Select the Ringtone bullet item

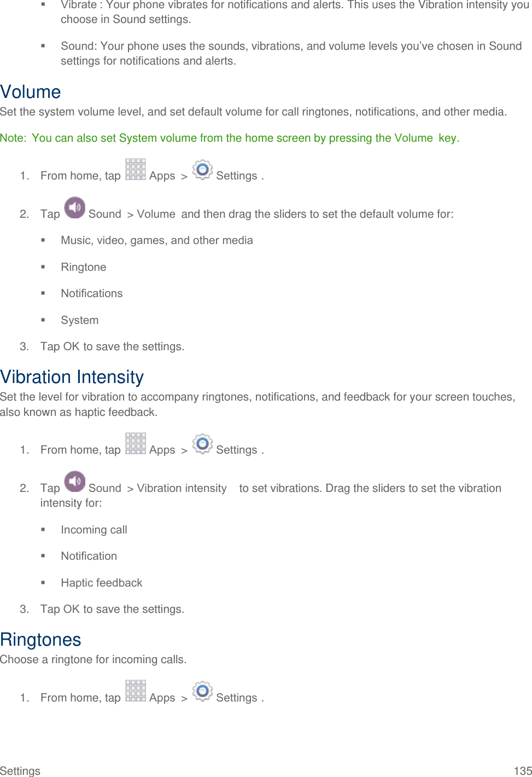[84, 267]
